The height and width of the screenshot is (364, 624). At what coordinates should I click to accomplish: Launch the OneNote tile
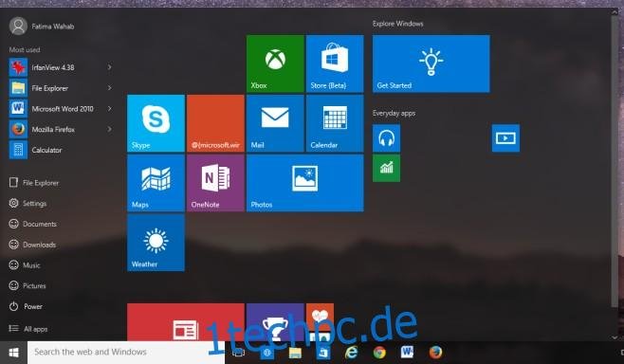(x=215, y=183)
